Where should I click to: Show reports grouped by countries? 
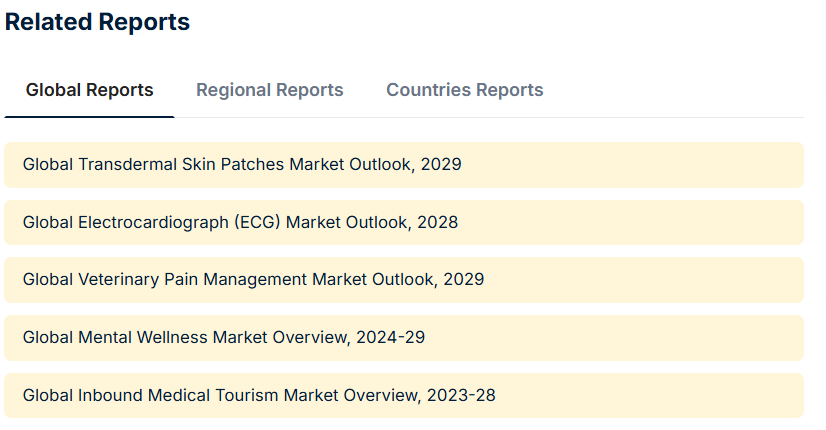point(464,90)
